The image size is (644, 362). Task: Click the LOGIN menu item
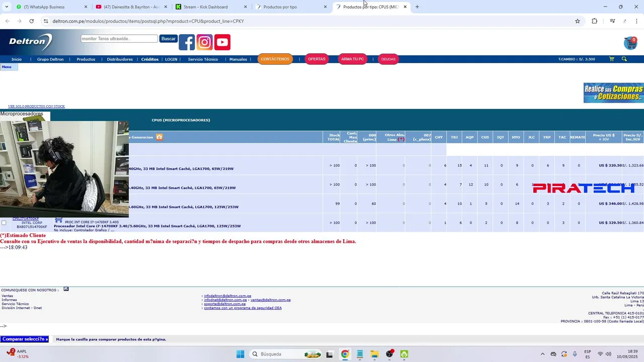[171, 59]
